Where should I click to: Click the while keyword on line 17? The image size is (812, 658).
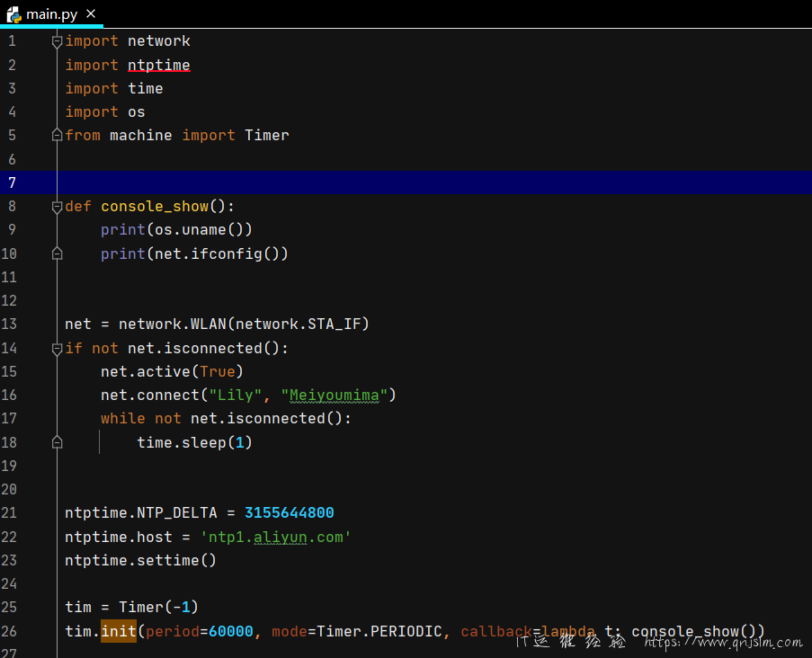tap(122, 418)
